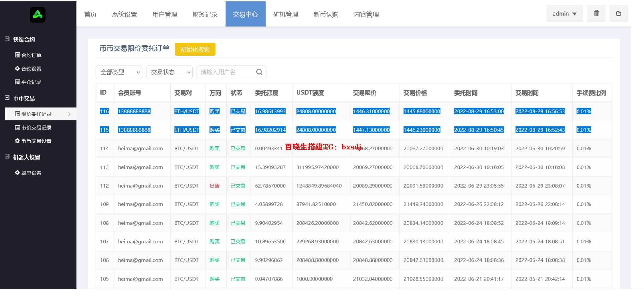Open 刷单设置 gear item
The height and width of the screenshot is (299, 644).
[28, 173]
